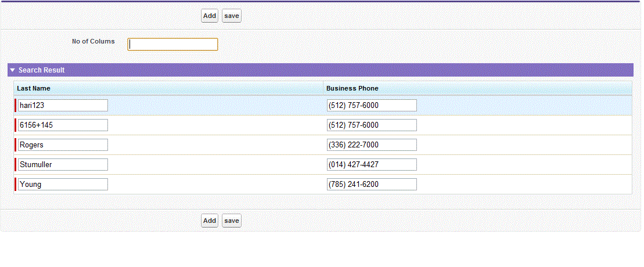
Task: Edit the hari123 last name field
Action: (63, 106)
